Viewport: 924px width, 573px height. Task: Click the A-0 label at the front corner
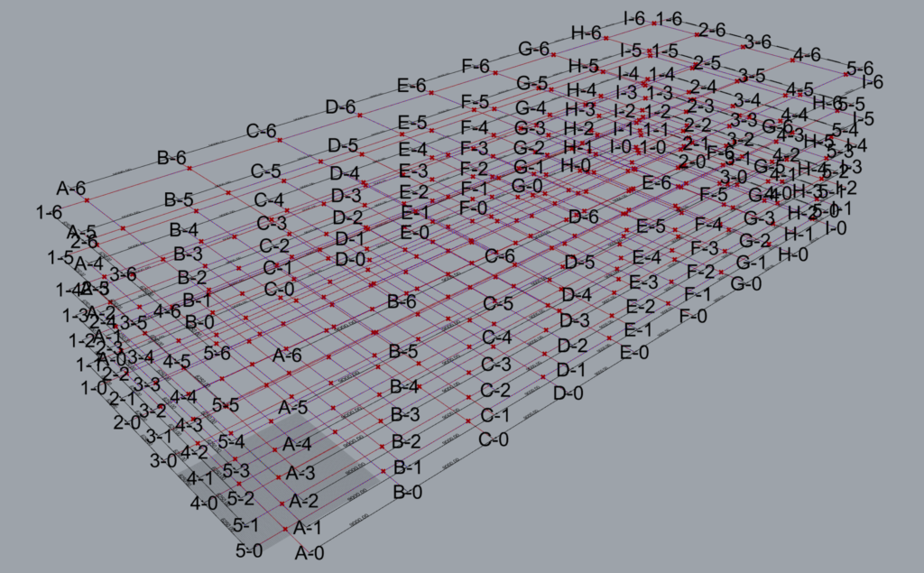tap(309, 553)
